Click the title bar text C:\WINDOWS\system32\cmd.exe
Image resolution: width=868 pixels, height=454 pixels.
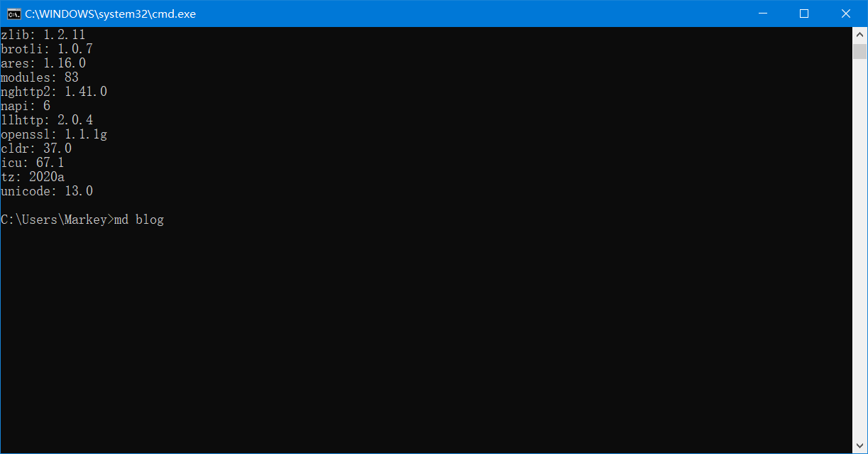(111, 13)
